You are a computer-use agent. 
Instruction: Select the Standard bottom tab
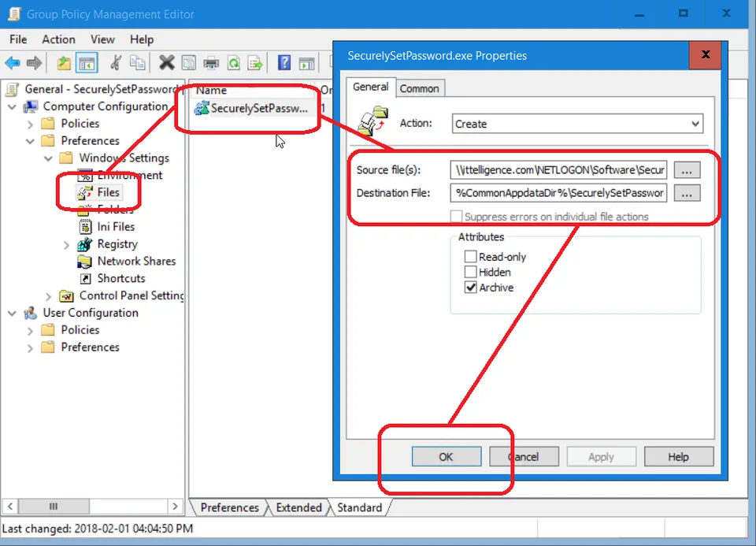(360, 507)
